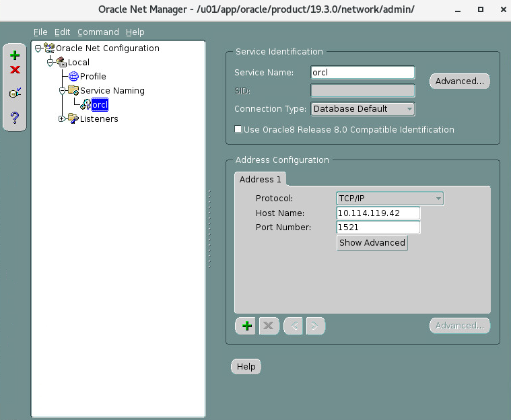Screen dimensions: 511x420
Task: Click the Listeners folder icon
Action: [73, 118]
